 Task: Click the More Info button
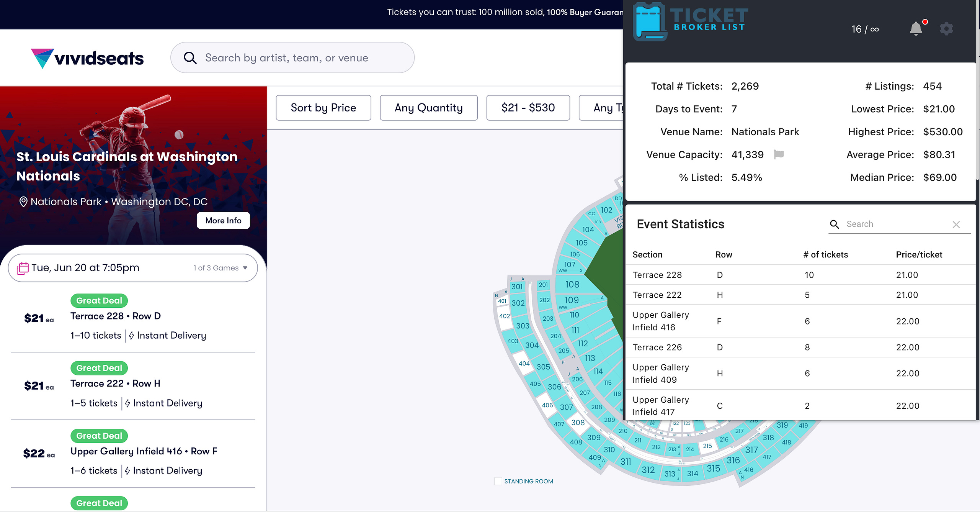coord(223,221)
